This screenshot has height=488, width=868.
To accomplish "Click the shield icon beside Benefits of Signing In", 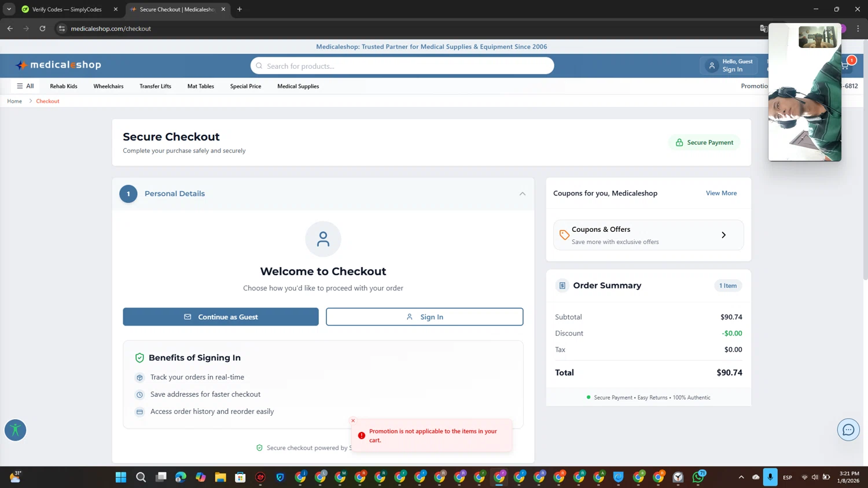I will 139,358.
